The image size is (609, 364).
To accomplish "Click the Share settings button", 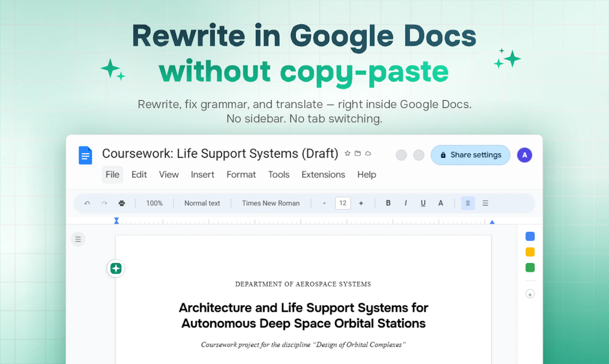I will click(470, 155).
